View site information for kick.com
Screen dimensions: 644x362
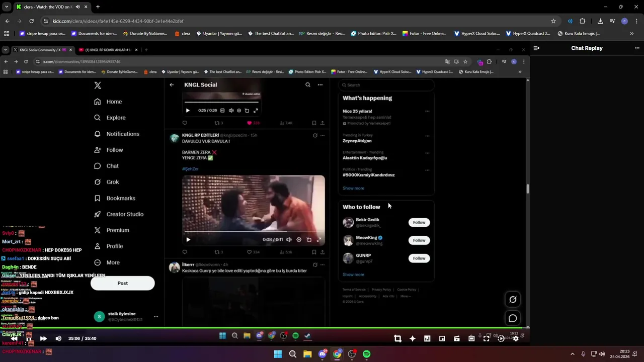46,21
